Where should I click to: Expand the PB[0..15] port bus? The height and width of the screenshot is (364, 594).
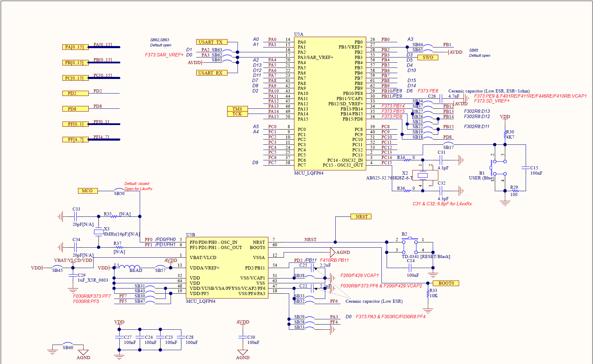click(75, 63)
